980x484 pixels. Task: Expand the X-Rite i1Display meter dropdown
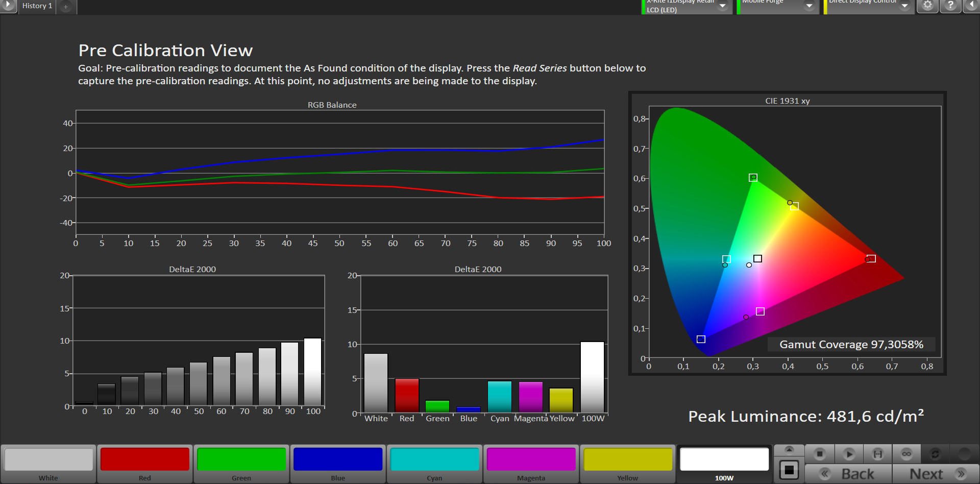(x=723, y=6)
